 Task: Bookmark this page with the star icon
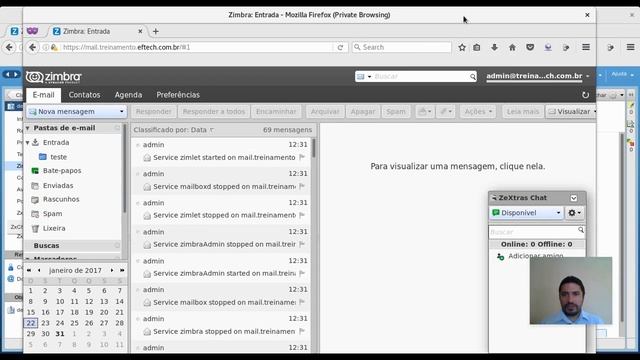click(x=462, y=47)
